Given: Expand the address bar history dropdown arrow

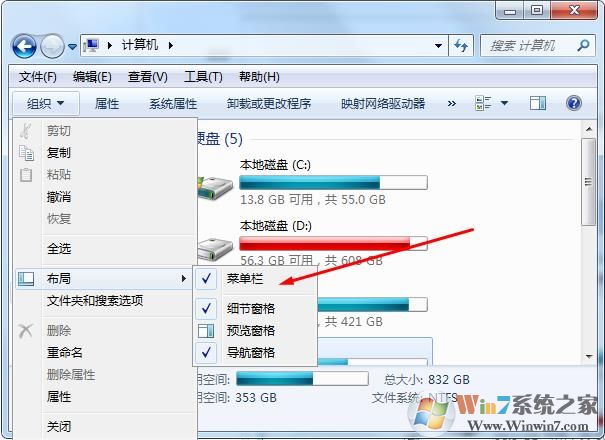Looking at the screenshot, I should [438, 46].
